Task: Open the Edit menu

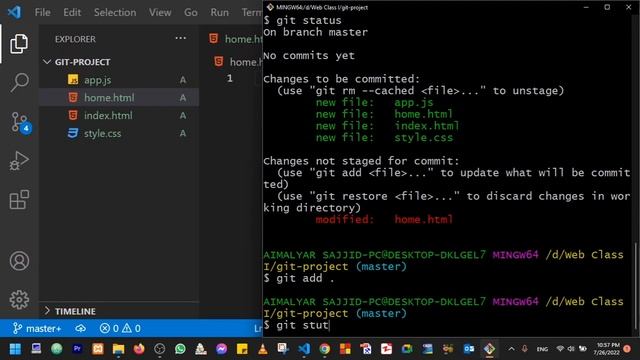Action: coord(72,12)
